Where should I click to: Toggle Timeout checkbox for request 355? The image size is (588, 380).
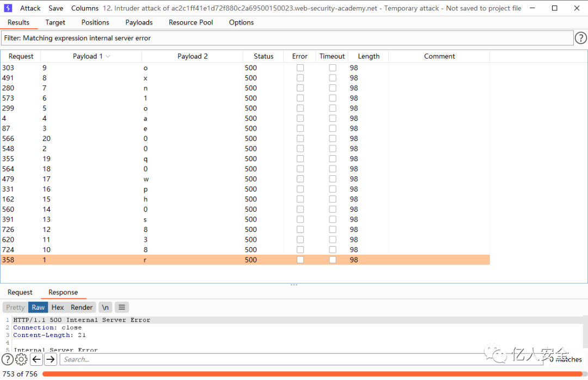tap(333, 159)
